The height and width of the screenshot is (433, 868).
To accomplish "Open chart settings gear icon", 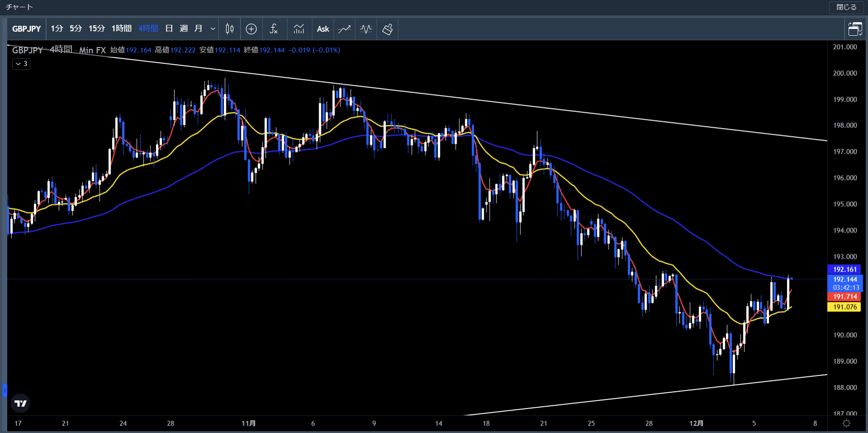I will pyautogui.click(x=846, y=423).
